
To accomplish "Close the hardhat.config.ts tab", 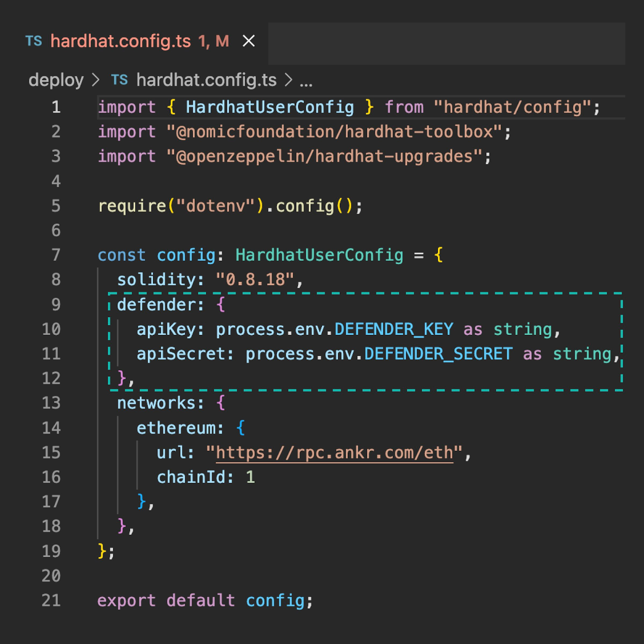I will pos(249,41).
